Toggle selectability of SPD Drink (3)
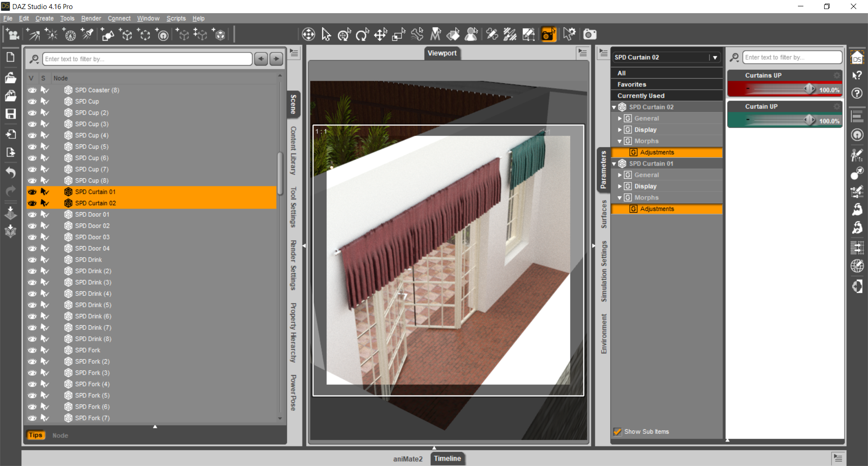This screenshot has height=466, width=868. (45, 282)
